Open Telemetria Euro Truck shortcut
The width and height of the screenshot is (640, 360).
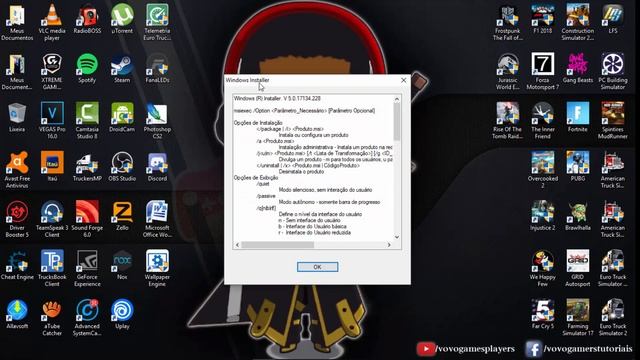[157, 22]
